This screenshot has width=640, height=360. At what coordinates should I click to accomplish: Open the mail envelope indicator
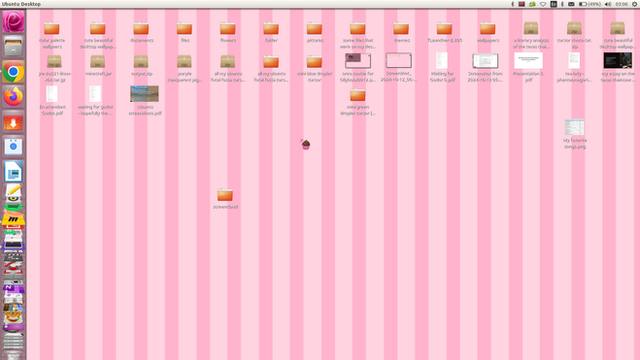(x=571, y=4)
